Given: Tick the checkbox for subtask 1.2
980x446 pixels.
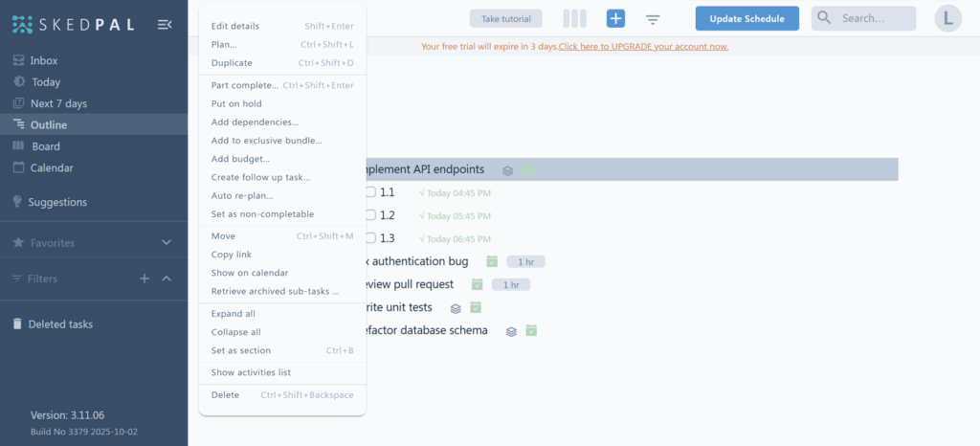Looking at the screenshot, I should [370, 215].
